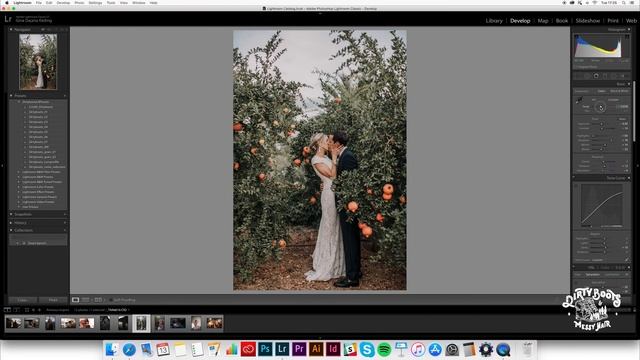Viewport: 640px width, 360px height.
Task: Click the Copy settings button
Action: pos(22,300)
